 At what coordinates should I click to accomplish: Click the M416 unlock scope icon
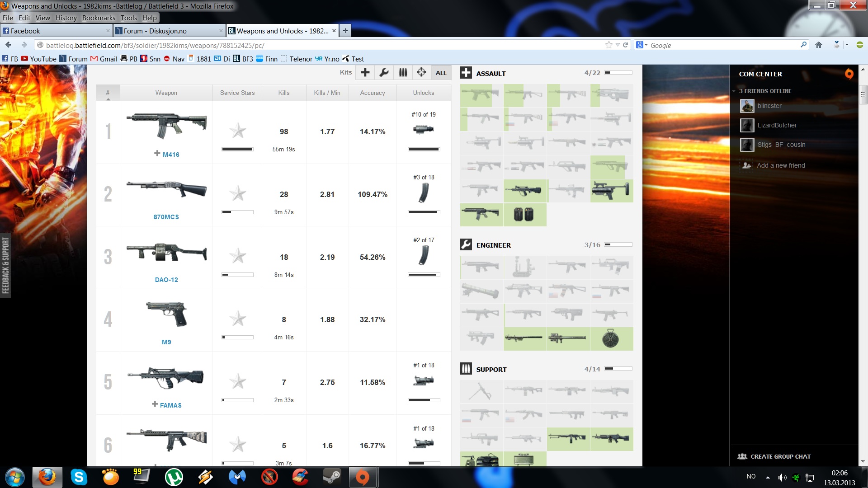click(x=424, y=130)
